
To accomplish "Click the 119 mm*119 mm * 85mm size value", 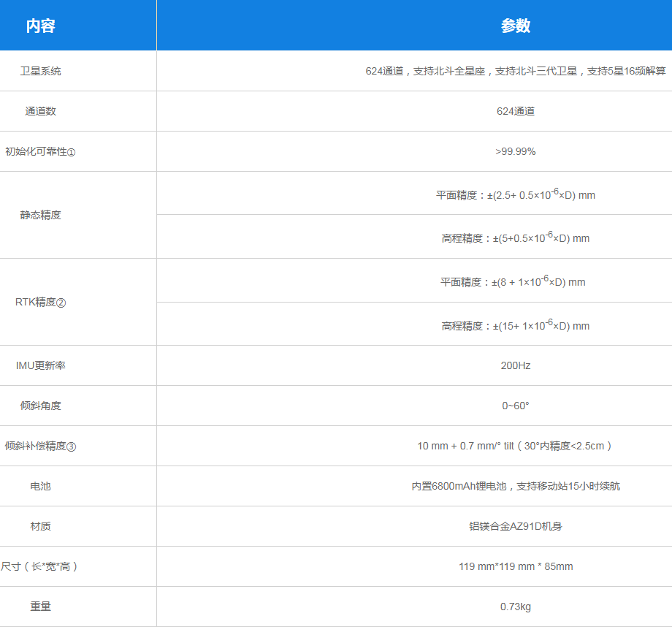I will (x=515, y=566).
